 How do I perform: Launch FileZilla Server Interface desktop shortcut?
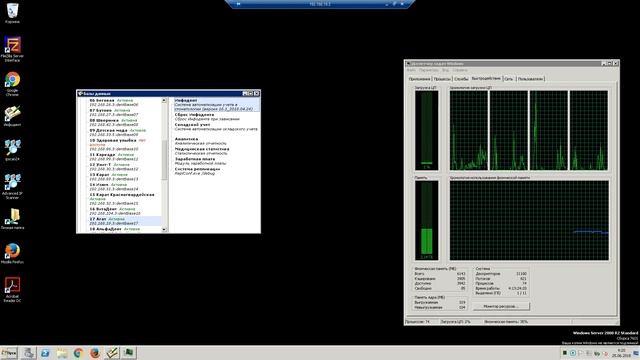click(12, 48)
